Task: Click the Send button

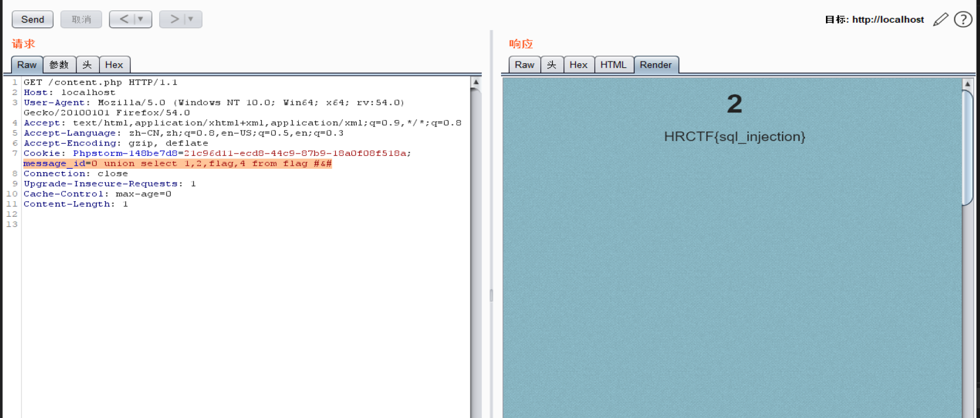Action: 32,19
